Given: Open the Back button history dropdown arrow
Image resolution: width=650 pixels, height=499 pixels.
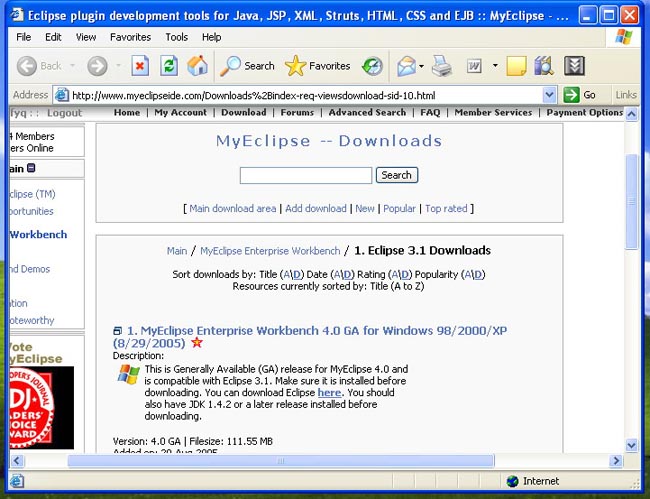Looking at the screenshot, I should pos(73,66).
